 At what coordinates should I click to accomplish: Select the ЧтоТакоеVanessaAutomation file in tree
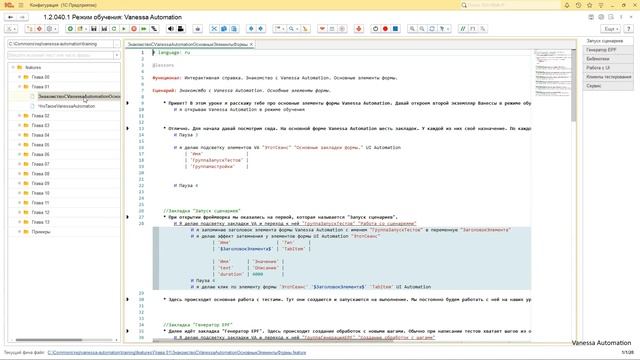click(67, 106)
